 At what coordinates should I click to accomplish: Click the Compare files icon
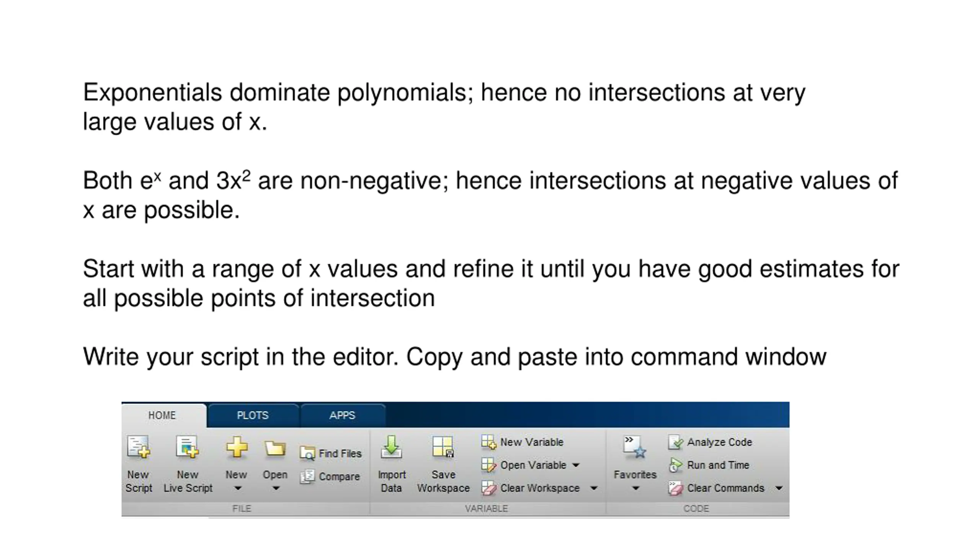pyautogui.click(x=307, y=476)
